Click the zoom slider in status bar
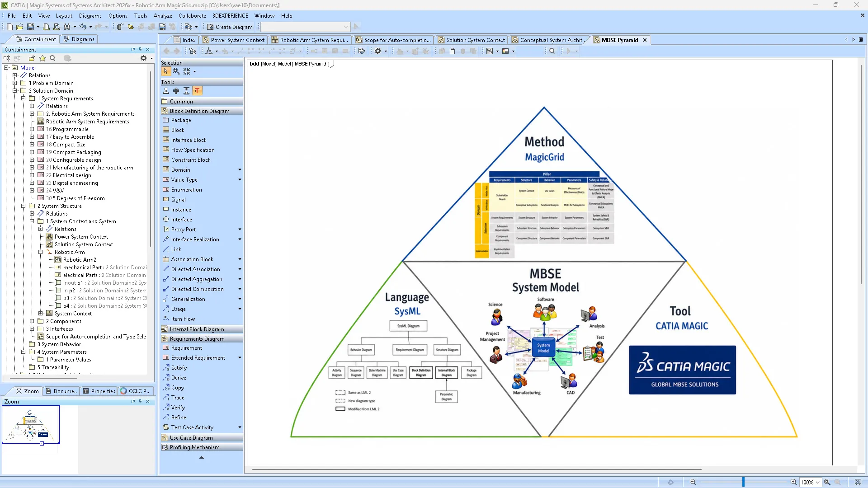Screen dimensions: 868x488 pyautogui.click(x=743, y=482)
